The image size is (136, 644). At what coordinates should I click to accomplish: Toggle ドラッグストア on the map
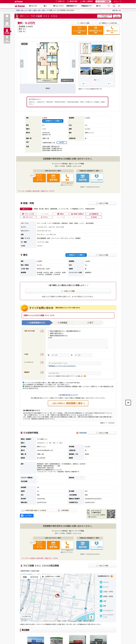(x=98, y=611)
